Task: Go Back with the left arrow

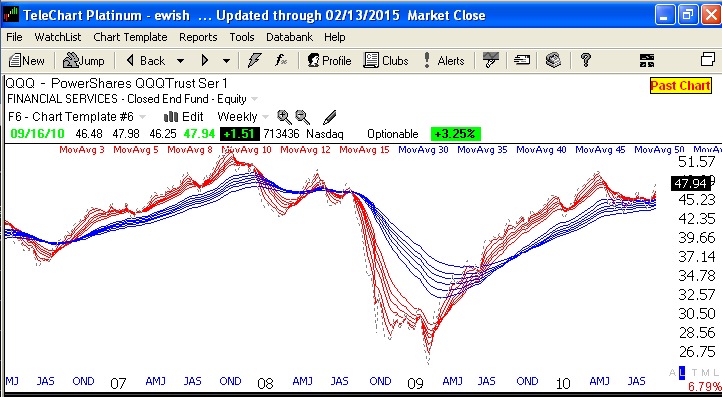Action: coord(146,60)
